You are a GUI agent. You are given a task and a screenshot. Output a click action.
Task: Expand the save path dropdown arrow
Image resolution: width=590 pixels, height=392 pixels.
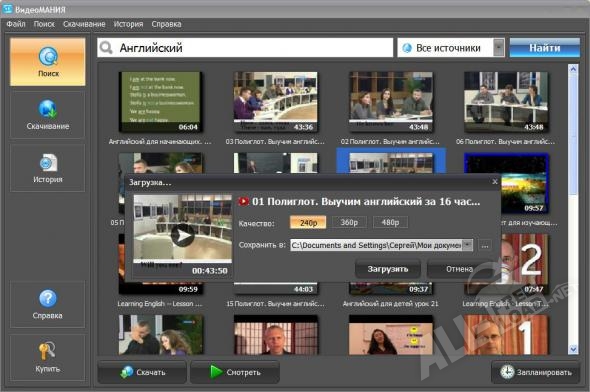tap(467, 245)
